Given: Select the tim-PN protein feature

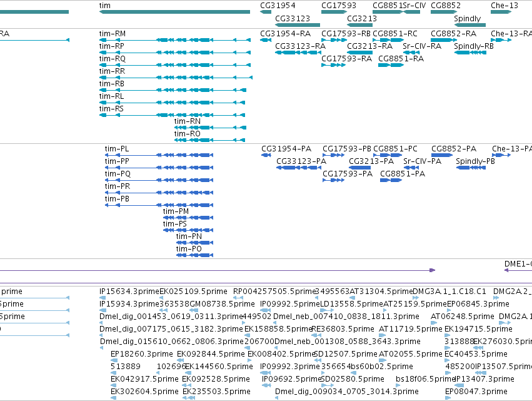Looking at the screenshot, I should 195,243.
